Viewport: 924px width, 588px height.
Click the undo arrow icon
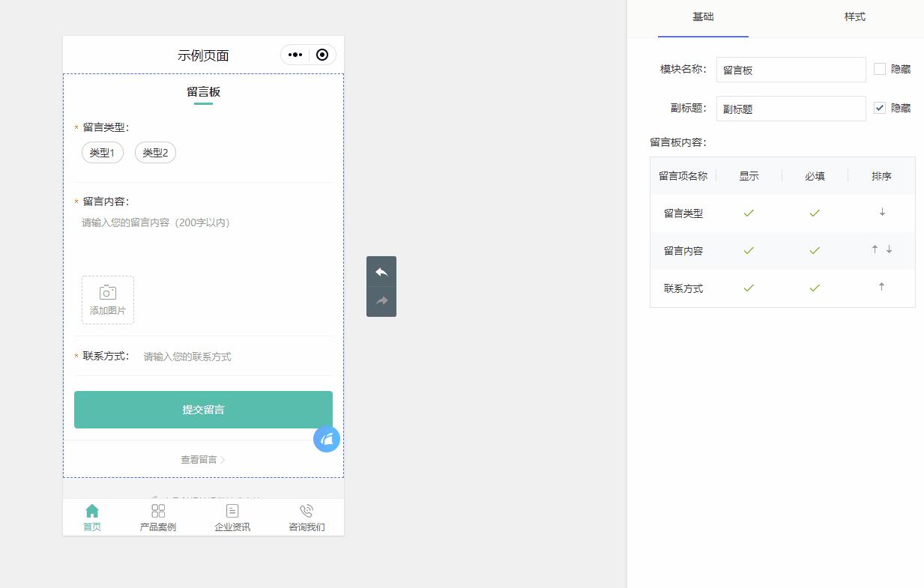381,272
